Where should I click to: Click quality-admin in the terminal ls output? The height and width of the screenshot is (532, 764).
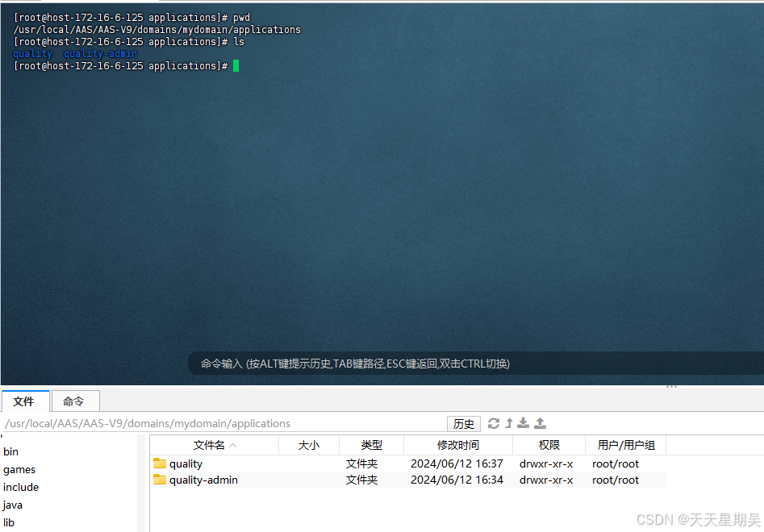99,53
